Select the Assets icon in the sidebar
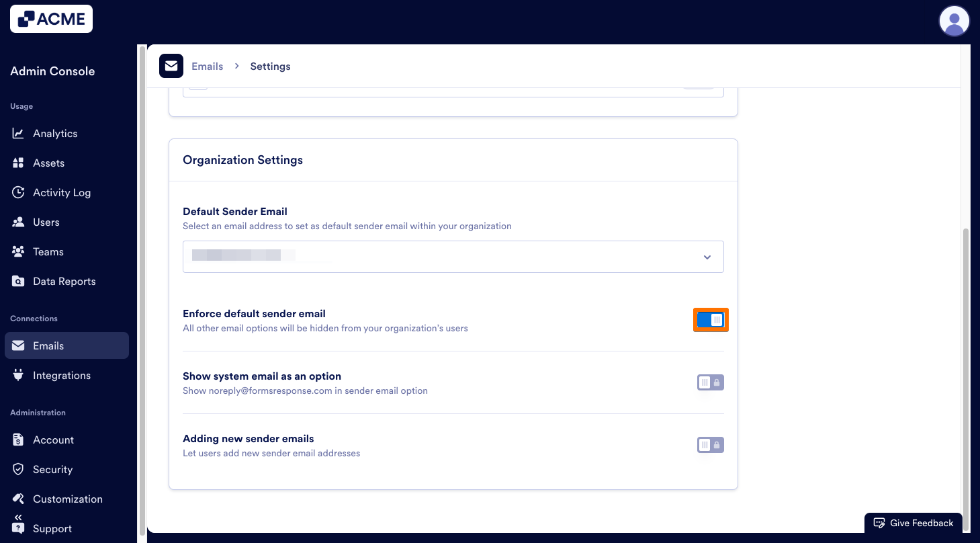This screenshot has width=980, height=543. tap(19, 163)
